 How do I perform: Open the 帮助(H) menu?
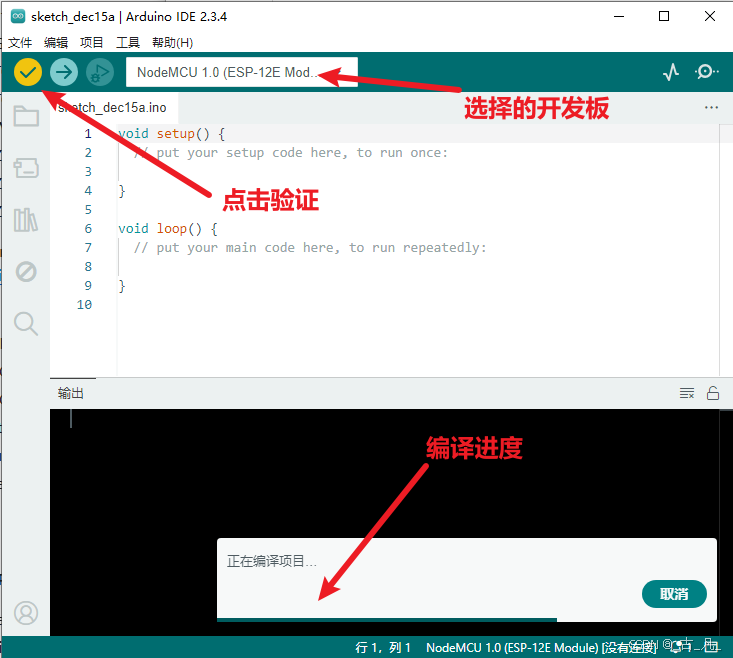(172, 43)
